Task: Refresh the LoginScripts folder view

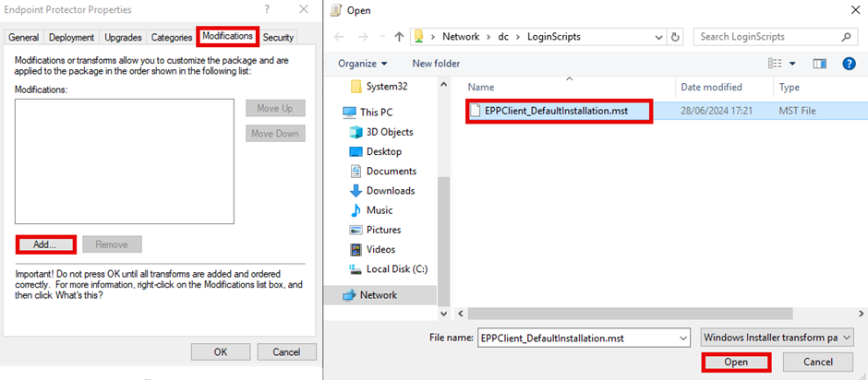Action: [676, 37]
